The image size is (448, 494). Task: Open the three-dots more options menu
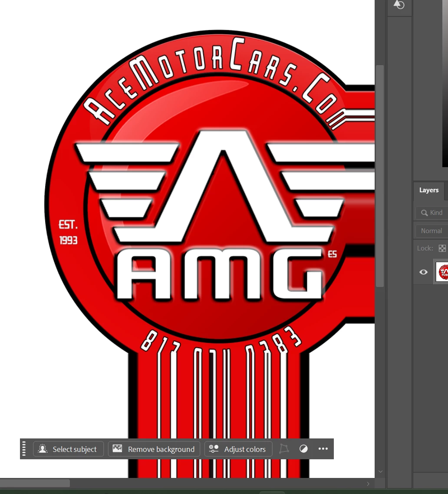(323, 449)
